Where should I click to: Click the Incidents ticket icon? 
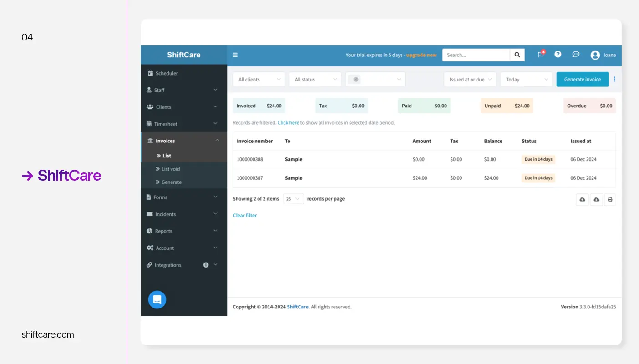[150, 214]
